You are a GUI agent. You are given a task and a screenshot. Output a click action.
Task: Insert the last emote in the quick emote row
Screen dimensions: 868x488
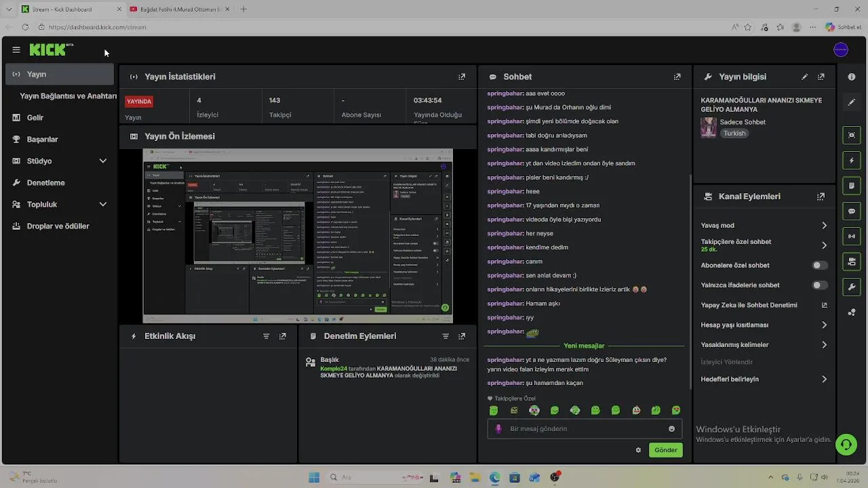tap(676, 411)
